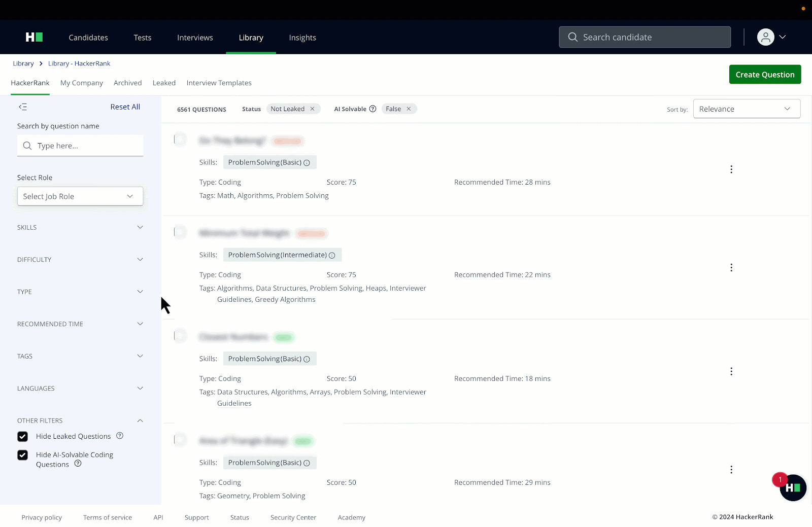
Task: Go to Insights in top navigation
Action: pos(302,38)
